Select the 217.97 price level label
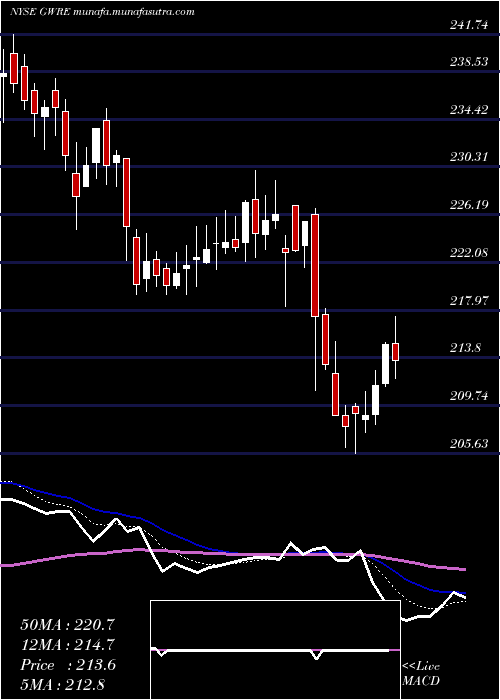Image resolution: width=500 pixels, height=700 pixels. (469, 300)
